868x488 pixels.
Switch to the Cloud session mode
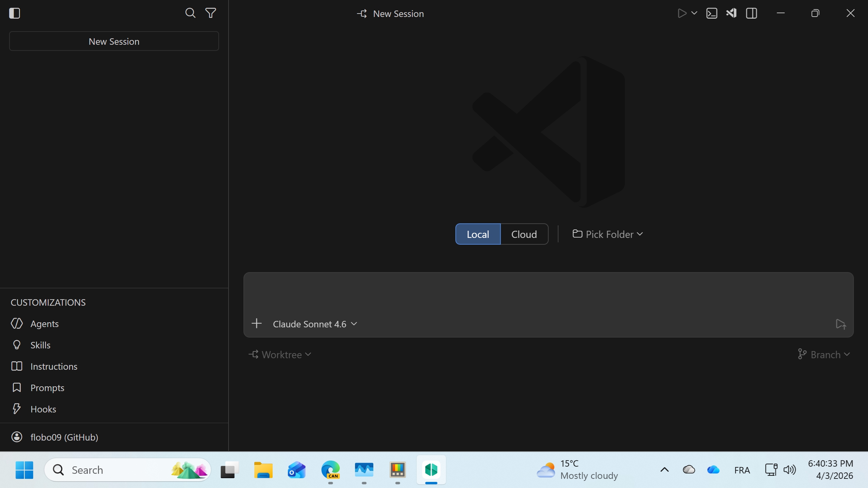click(x=524, y=234)
